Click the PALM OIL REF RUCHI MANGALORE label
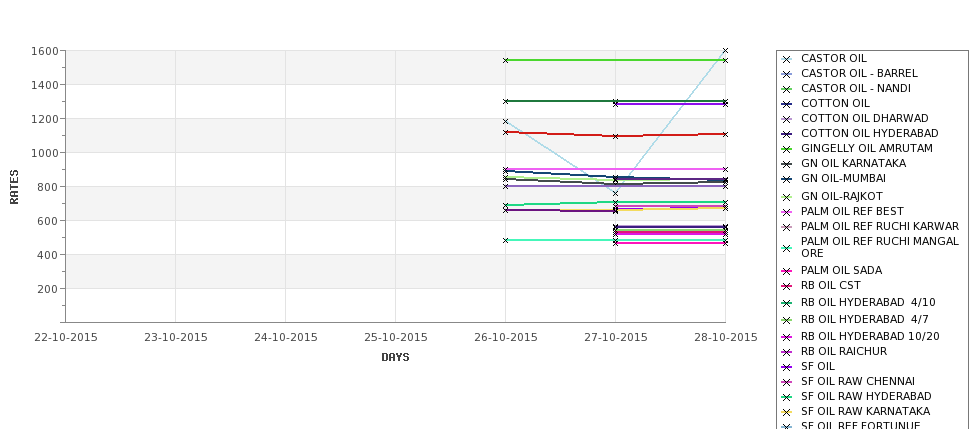975x429 pixels. click(880, 247)
